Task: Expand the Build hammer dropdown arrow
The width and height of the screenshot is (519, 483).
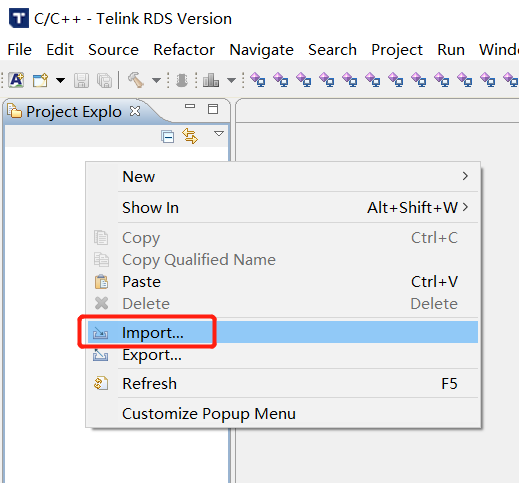Action: [x=156, y=80]
